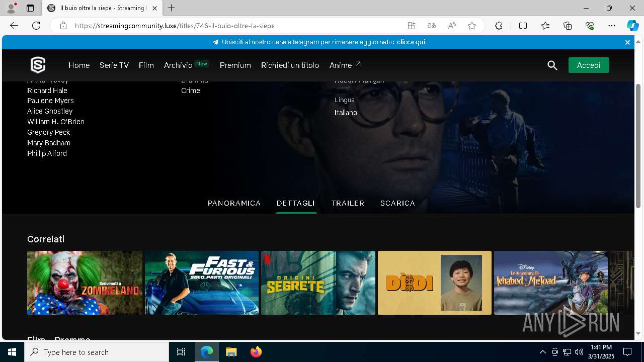Click the translate page icon

coord(432,26)
